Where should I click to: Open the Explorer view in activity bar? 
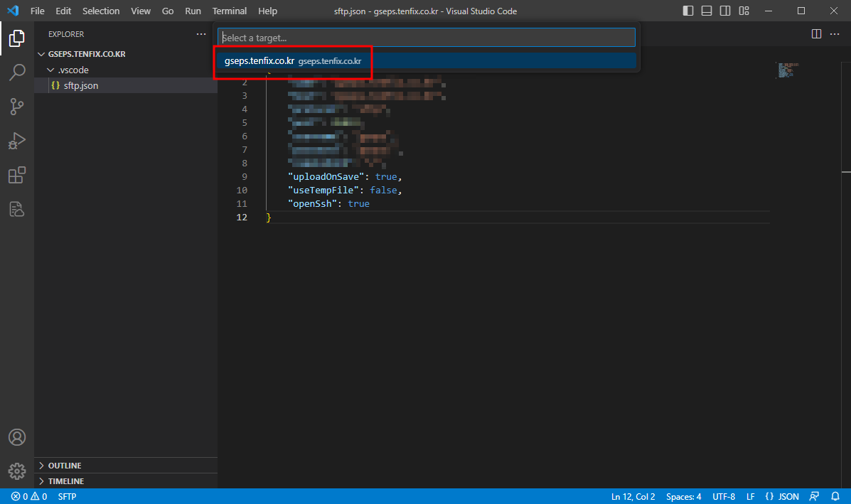(17, 38)
